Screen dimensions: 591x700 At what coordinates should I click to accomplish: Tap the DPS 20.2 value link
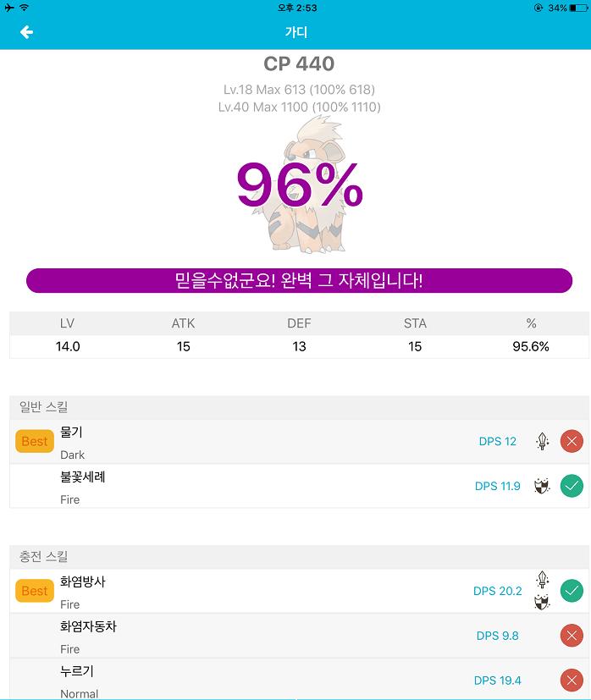(x=498, y=591)
